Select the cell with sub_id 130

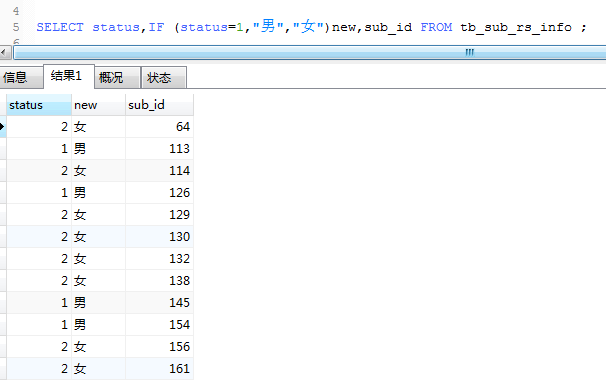159,237
